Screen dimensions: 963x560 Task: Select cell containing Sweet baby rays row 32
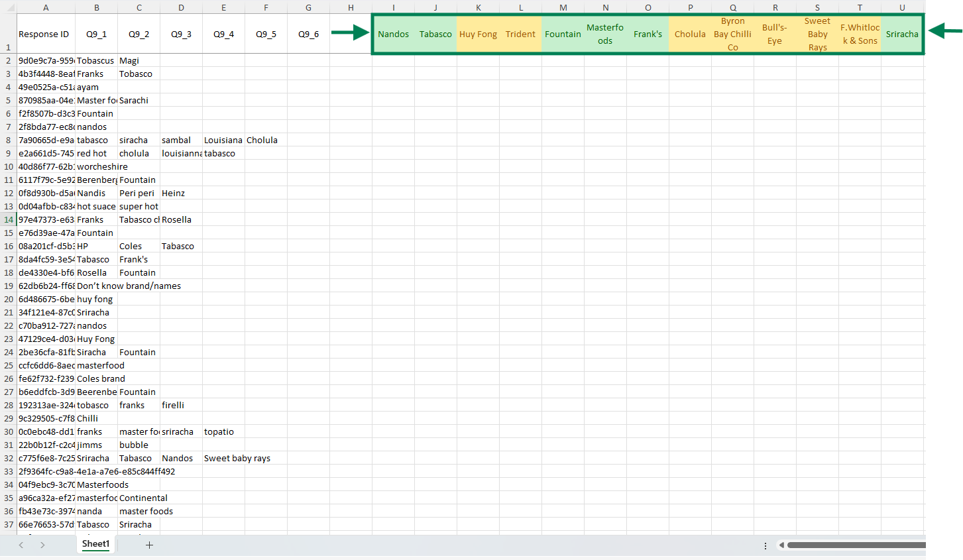tap(223, 458)
